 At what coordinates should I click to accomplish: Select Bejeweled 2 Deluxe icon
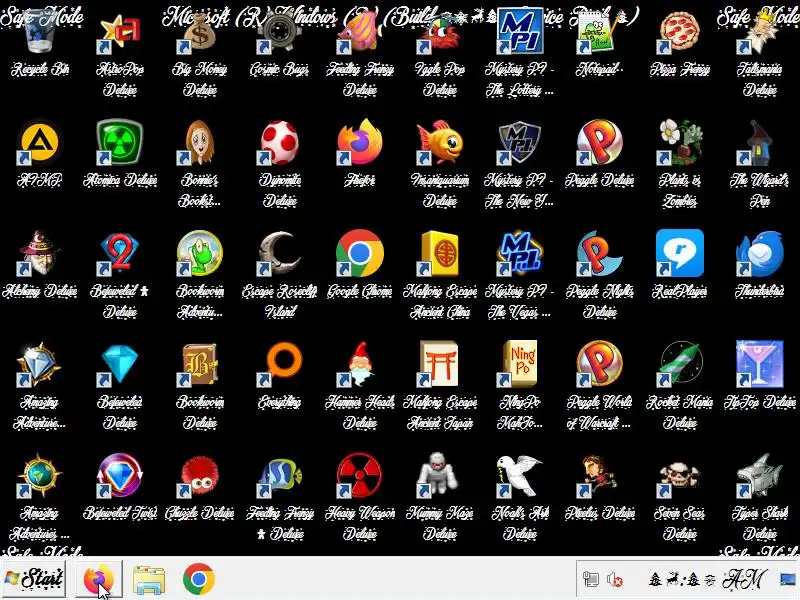pos(120,253)
